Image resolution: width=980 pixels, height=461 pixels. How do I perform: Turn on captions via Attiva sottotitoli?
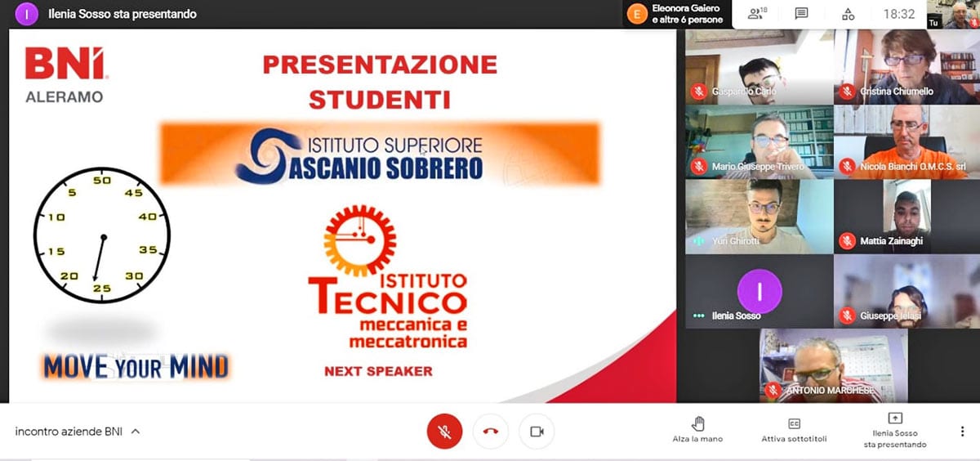point(794,430)
